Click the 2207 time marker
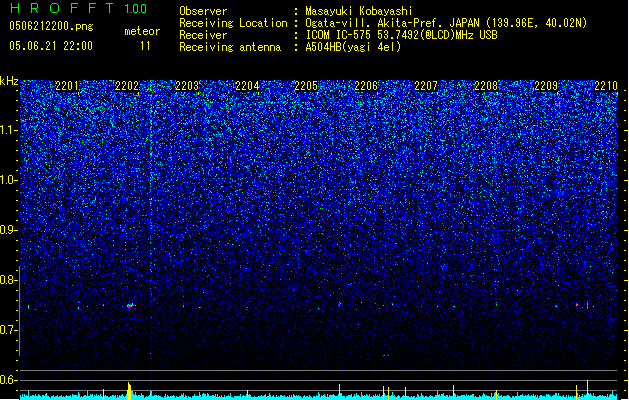The image size is (629, 400). pos(426,86)
